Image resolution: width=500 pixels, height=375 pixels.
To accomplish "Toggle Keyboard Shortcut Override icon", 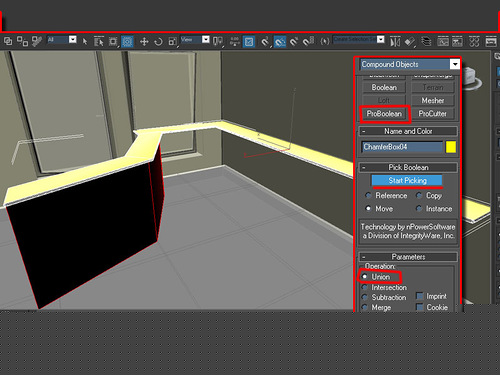I will pos(249,41).
